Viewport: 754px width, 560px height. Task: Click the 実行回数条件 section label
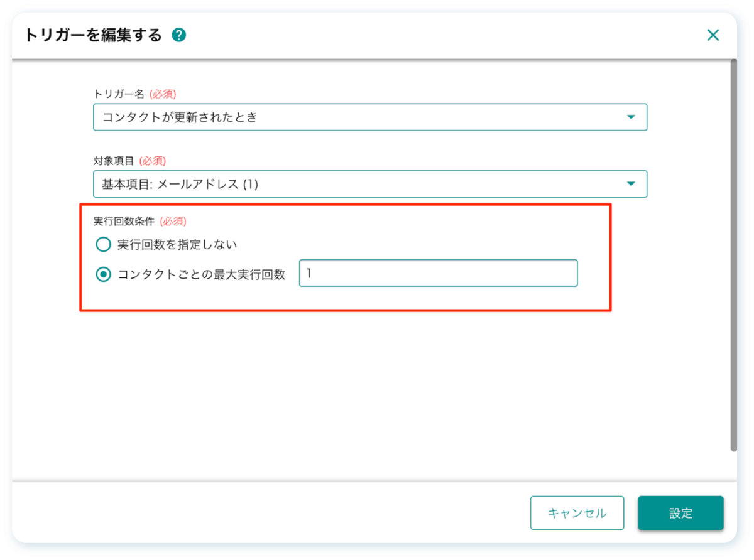point(124,221)
